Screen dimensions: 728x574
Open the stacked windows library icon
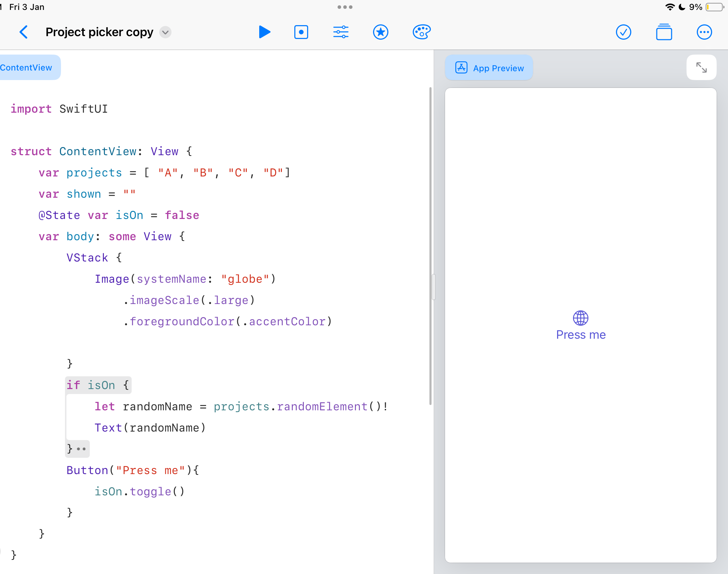click(x=664, y=32)
